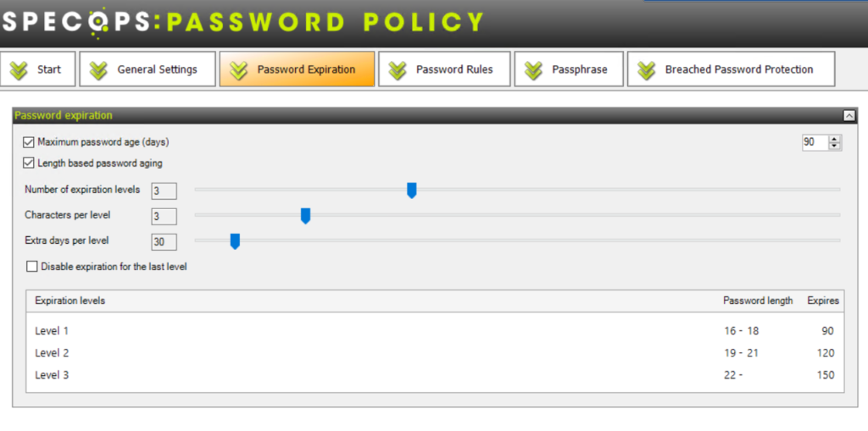This screenshot has width=868, height=431.
Task: Click chevron icon on Breached Password Protection tab
Action: pyautogui.click(x=646, y=69)
